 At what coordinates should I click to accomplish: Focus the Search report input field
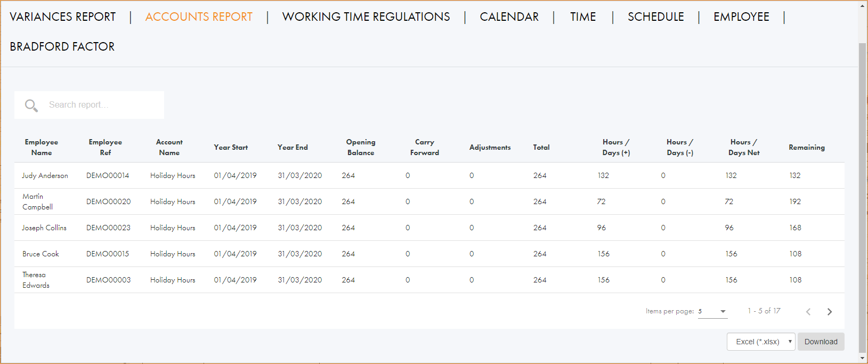(101, 105)
